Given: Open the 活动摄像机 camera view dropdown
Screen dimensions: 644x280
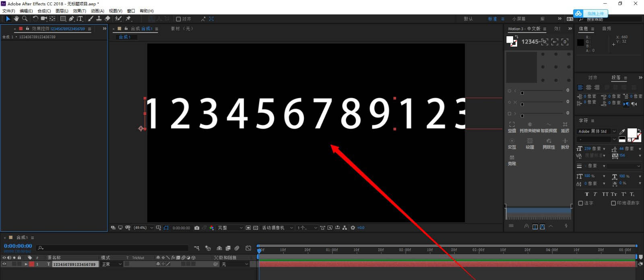Looking at the screenshot, I should pos(277,228).
